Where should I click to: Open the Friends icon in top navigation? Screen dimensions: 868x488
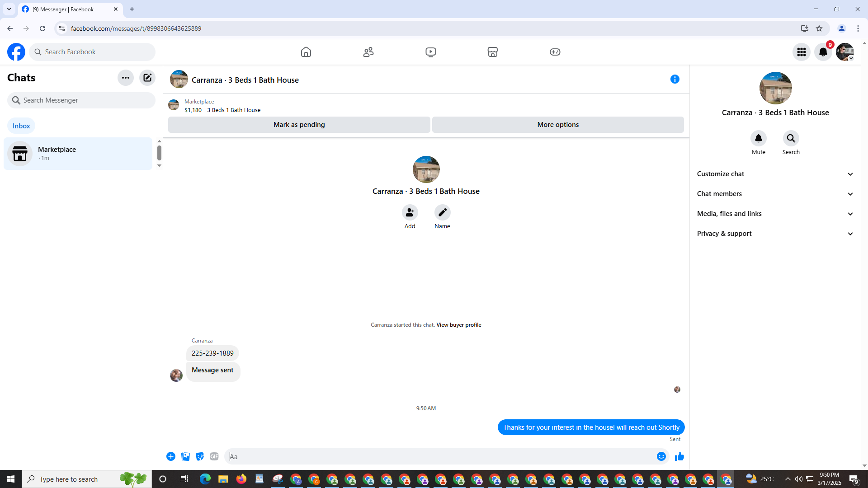click(x=368, y=52)
